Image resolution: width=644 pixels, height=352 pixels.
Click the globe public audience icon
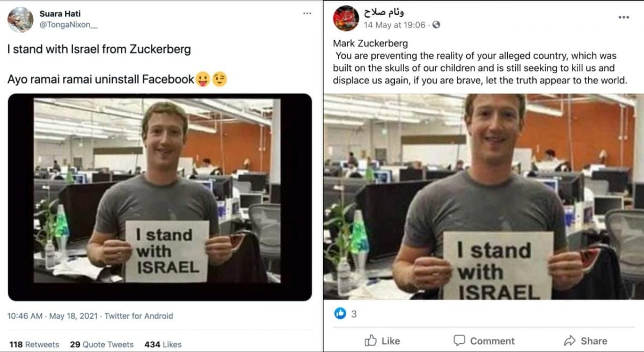[x=436, y=25]
